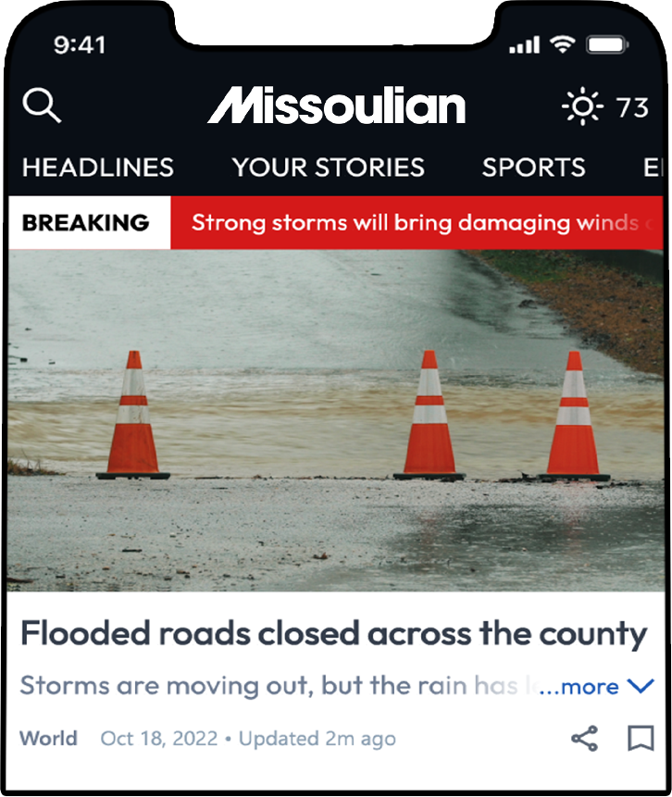Tap the Missoulian logo

337,106
